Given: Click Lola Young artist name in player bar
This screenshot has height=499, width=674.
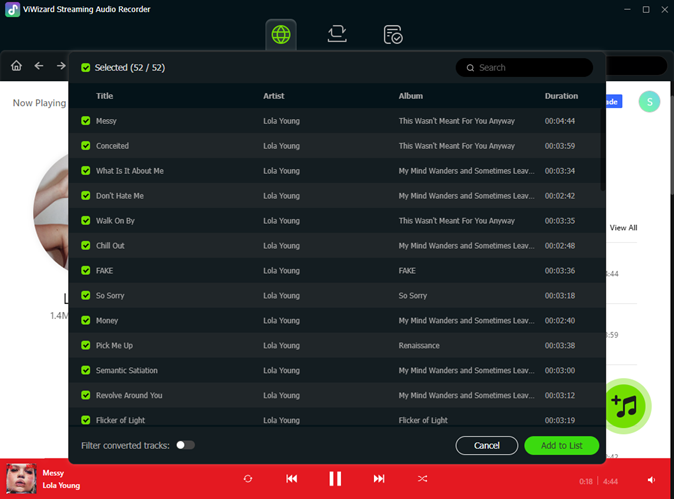Looking at the screenshot, I should click(61, 486).
